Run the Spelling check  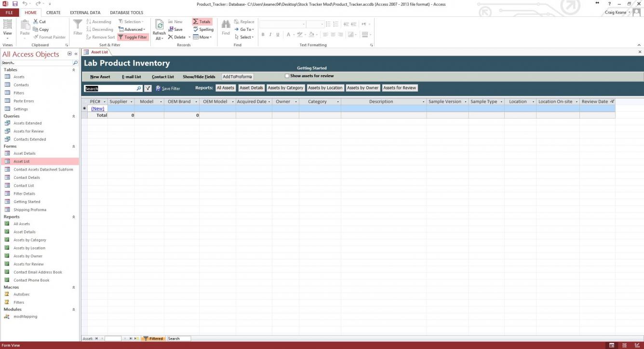coord(203,29)
